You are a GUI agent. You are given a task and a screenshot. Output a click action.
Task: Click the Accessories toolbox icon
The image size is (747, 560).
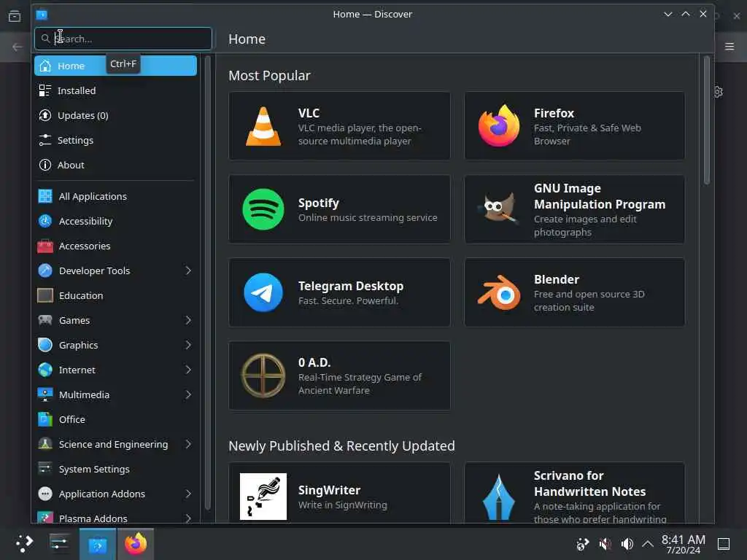point(44,246)
